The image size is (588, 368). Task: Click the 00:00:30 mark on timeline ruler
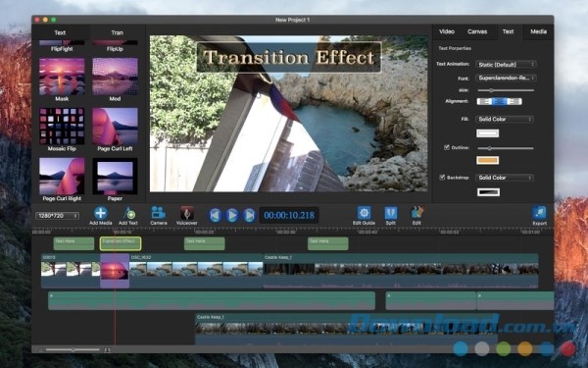pyautogui.click(x=286, y=232)
